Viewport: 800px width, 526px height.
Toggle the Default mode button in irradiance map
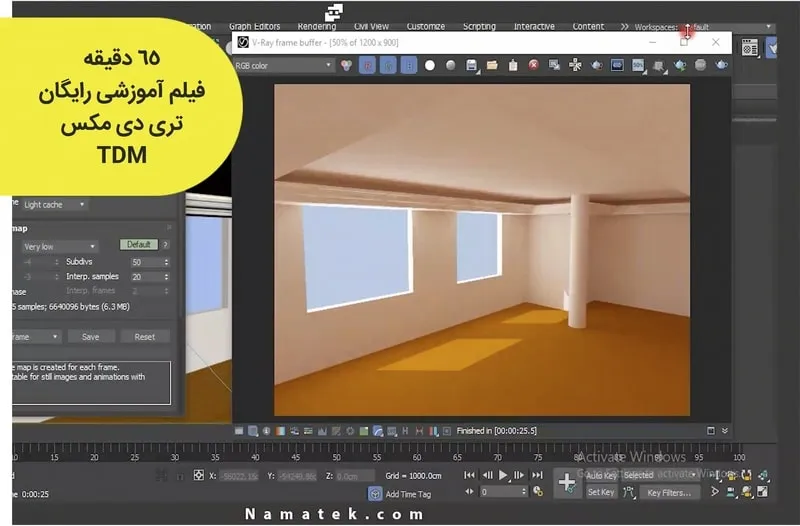[139, 244]
